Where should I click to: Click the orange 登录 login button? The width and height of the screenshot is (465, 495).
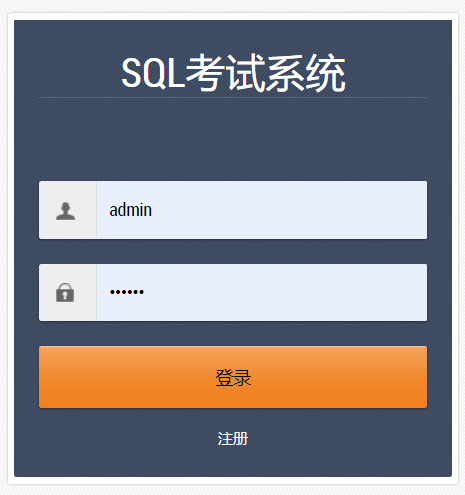[233, 377]
